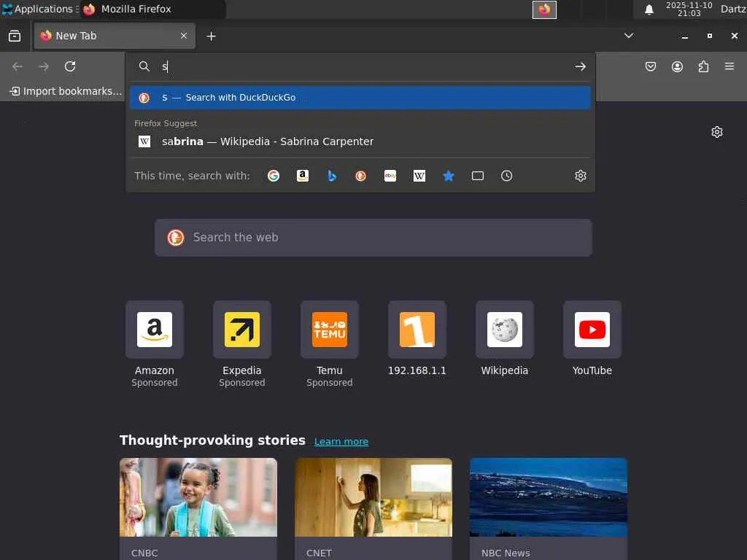
Task: Search this time with Bing
Action: tap(332, 176)
